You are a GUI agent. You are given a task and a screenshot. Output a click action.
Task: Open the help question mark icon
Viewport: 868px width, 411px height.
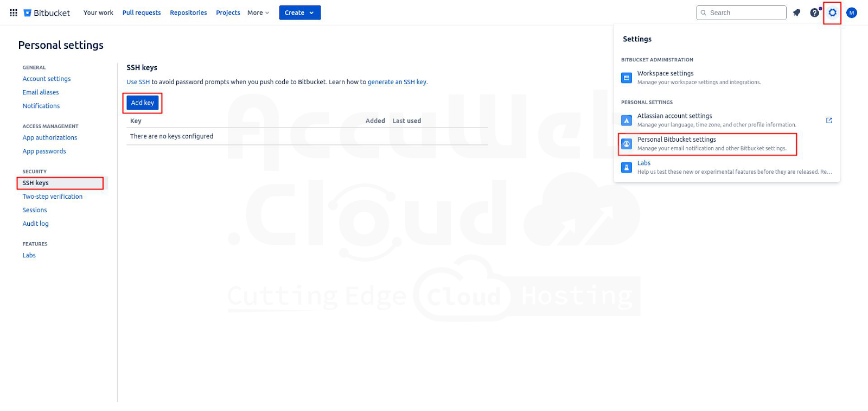814,12
